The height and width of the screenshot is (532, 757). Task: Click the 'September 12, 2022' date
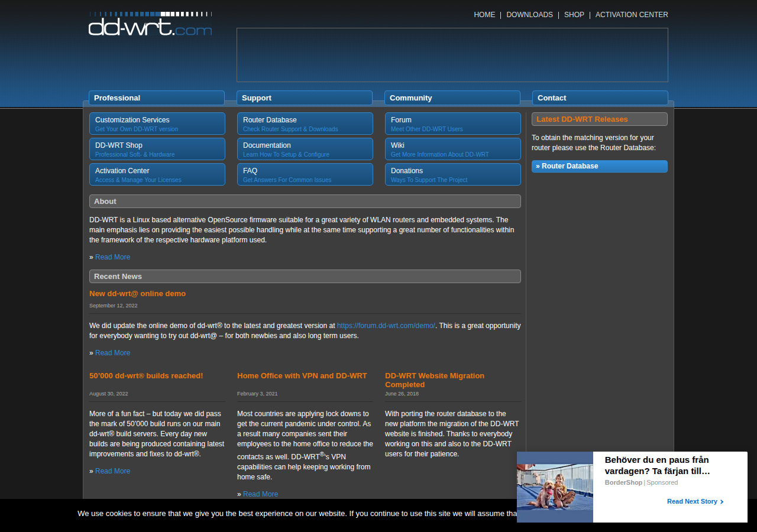click(x=114, y=306)
